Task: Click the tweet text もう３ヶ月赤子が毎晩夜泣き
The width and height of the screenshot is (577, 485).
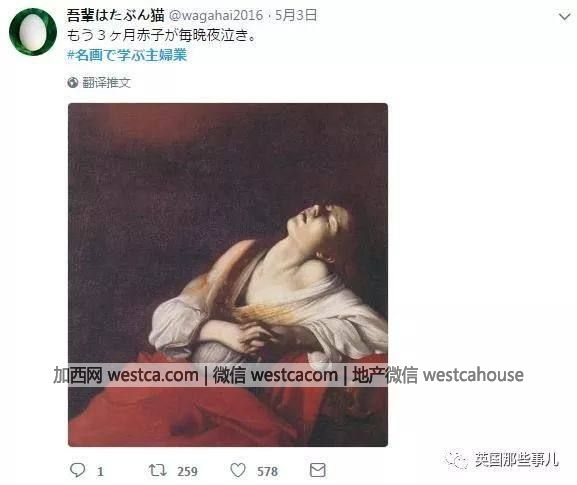Action: [x=161, y=35]
